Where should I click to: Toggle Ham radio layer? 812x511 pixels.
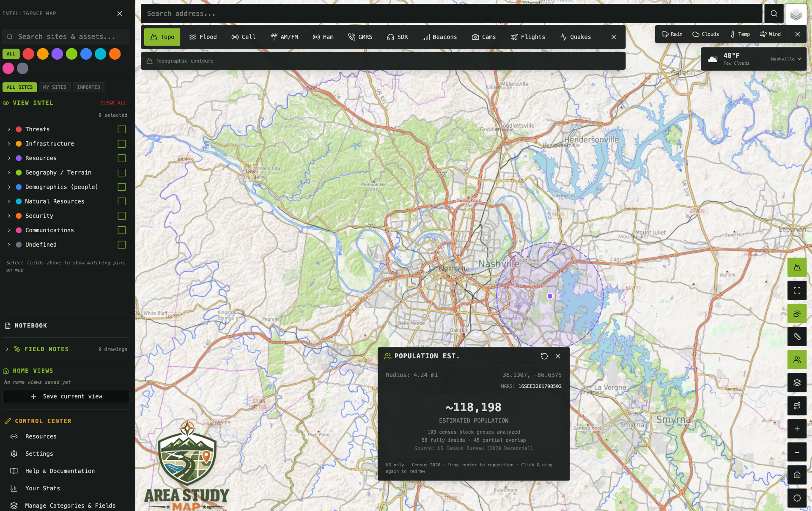click(x=323, y=37)
